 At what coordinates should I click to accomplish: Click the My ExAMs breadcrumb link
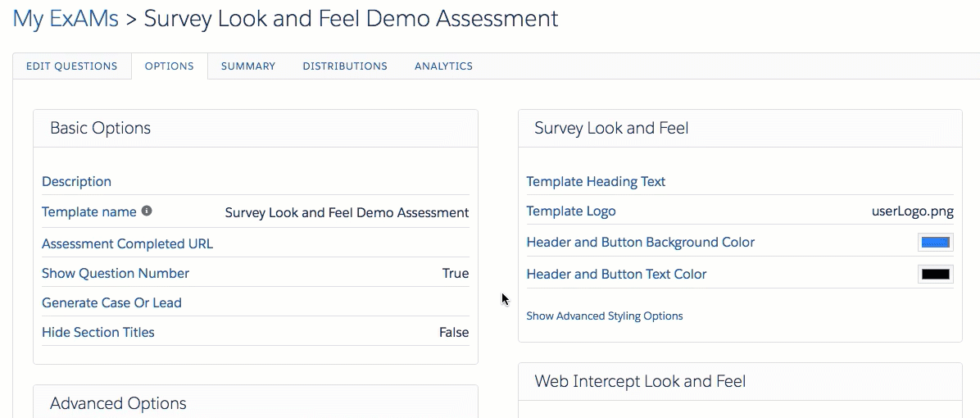66,19
